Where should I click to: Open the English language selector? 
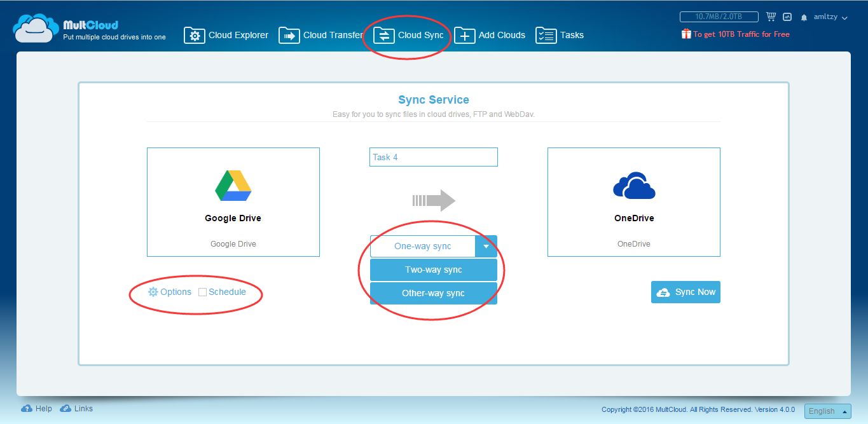click(827, 411)
